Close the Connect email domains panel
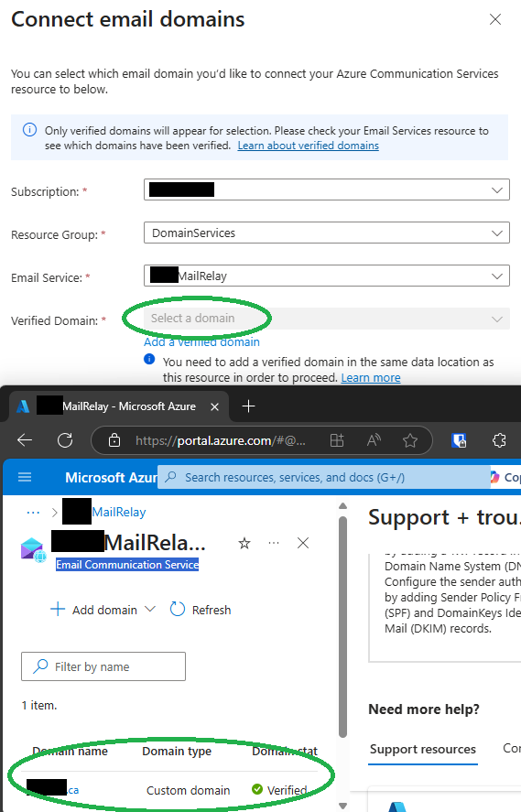 pyautogui.click(x=495, y=19)
